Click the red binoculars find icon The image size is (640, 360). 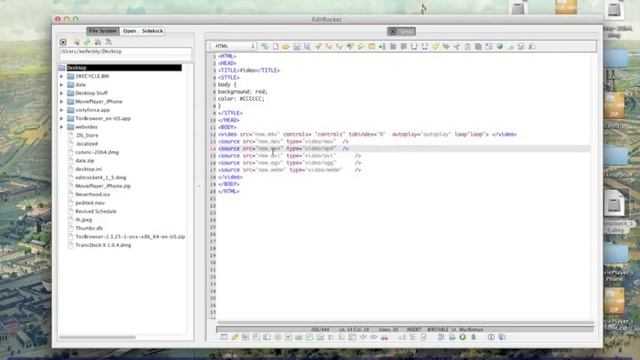(x=384, y=337)
